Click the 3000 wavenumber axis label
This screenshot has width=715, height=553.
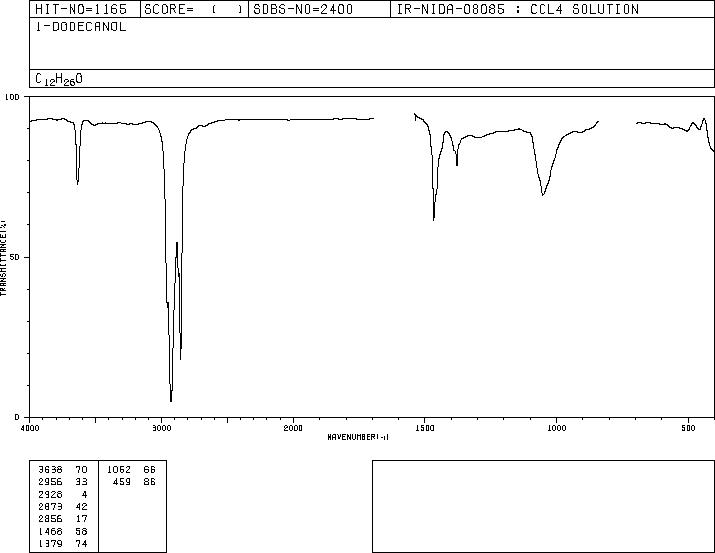161,428
